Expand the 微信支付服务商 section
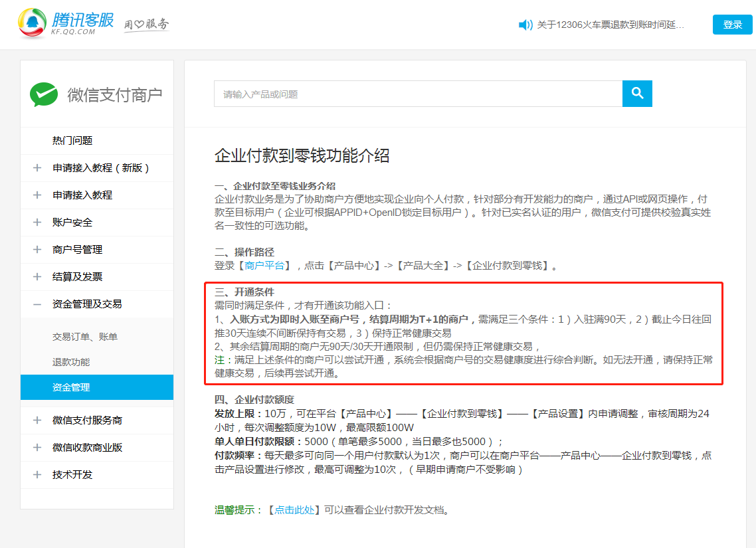This screenshot has width=756, height=548. pos(37,420)
